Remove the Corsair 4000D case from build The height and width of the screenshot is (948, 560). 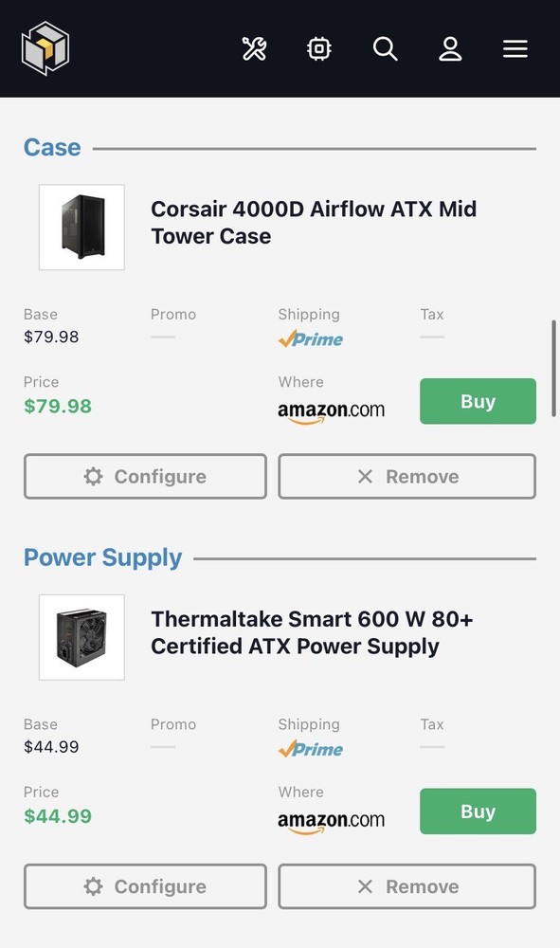point(406,476)
